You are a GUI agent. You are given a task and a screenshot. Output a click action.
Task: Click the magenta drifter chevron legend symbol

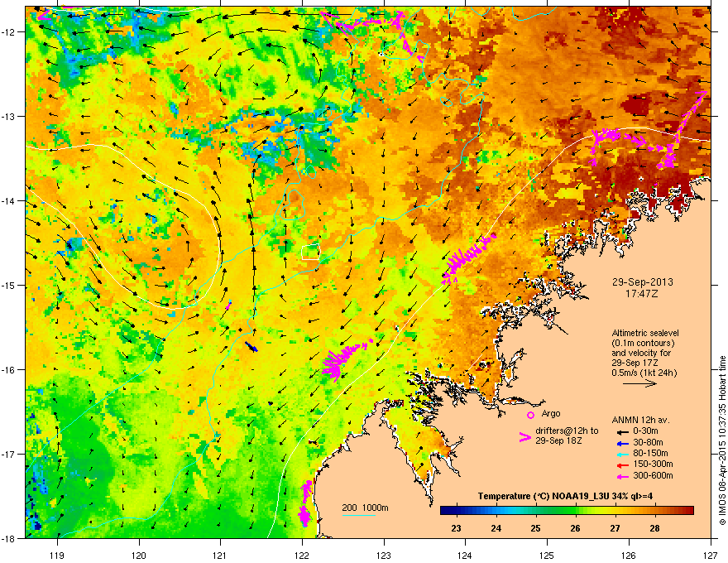tap(524, 436)
